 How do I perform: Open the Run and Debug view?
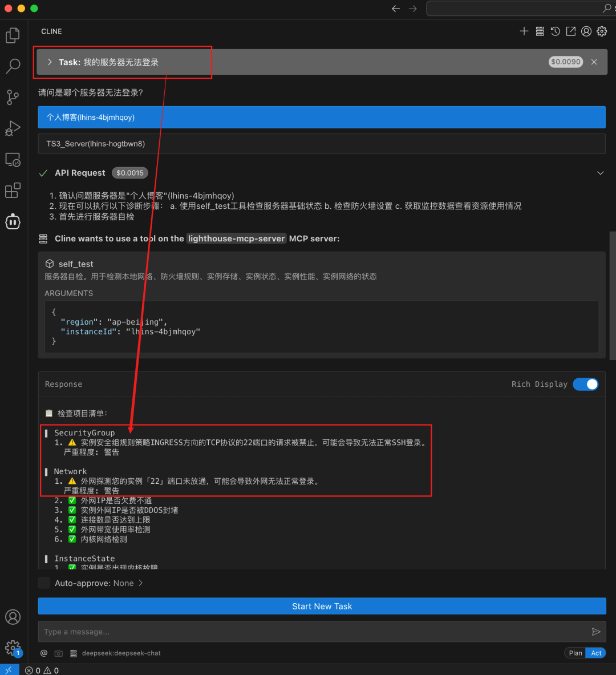point(13,128)
